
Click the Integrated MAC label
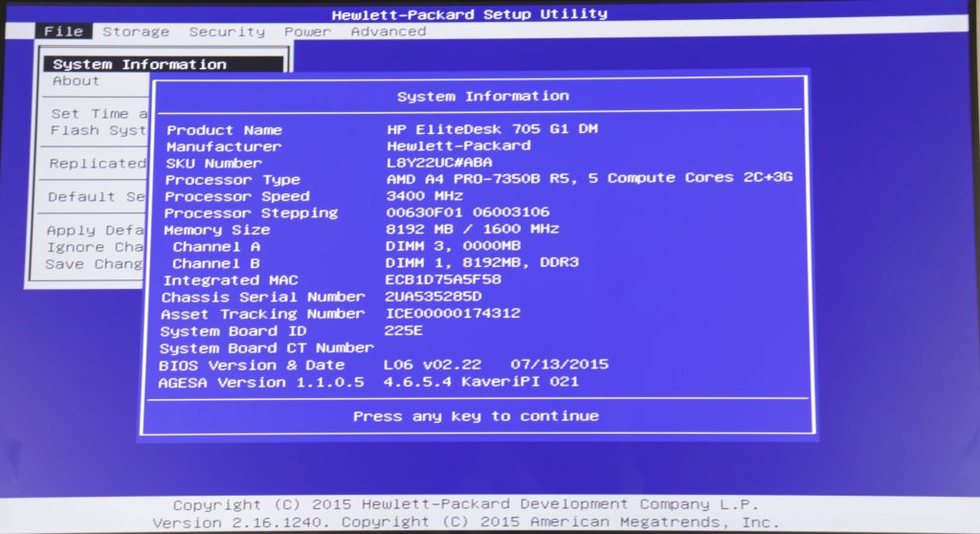click(231, 280)
